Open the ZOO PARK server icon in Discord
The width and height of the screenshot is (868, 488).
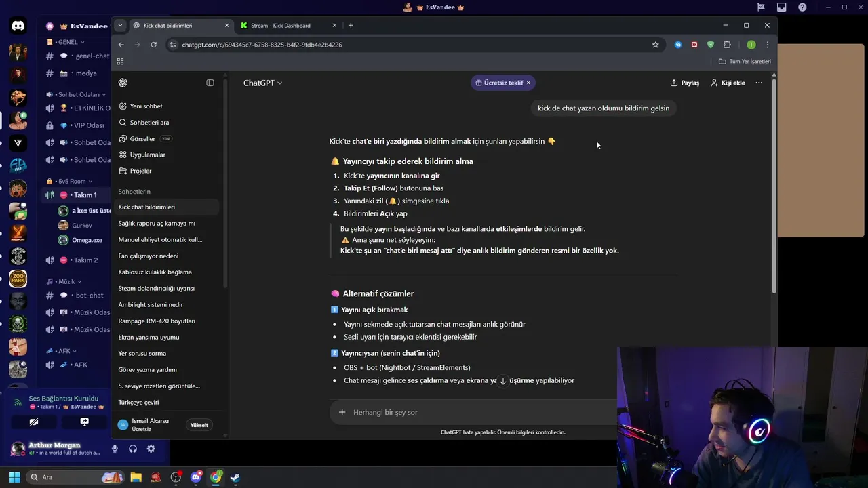(18, 279)
